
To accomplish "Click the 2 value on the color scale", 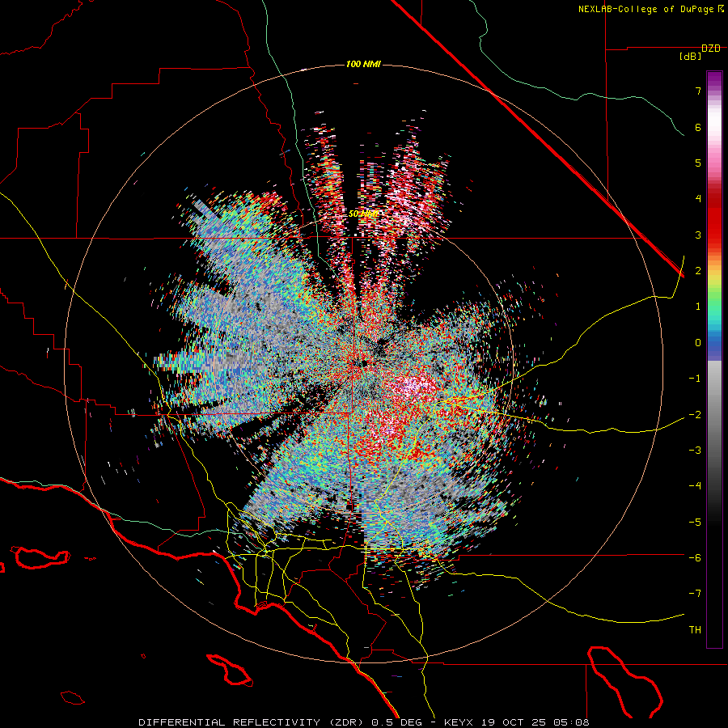I will tap(698, 271).
